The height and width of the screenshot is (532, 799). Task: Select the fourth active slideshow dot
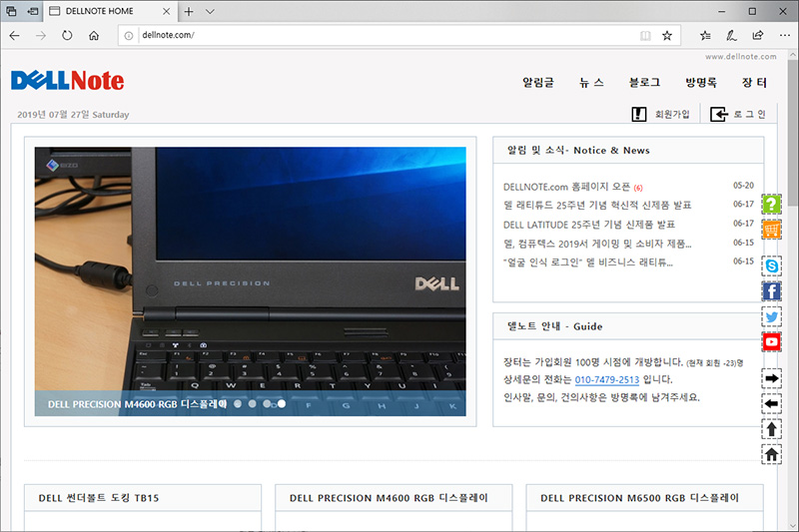pos(282,403)
